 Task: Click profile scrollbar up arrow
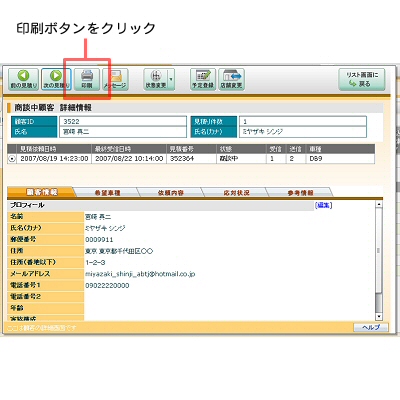[379, 204]
